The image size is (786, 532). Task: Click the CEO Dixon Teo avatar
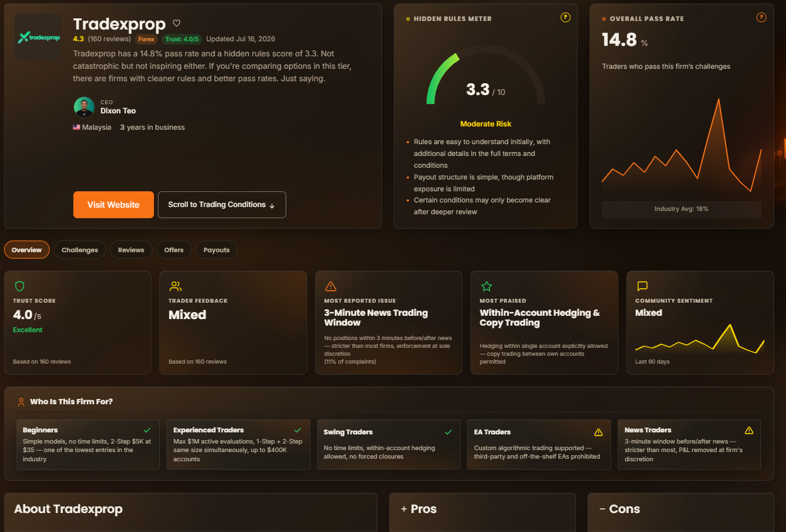pos(84,107)
